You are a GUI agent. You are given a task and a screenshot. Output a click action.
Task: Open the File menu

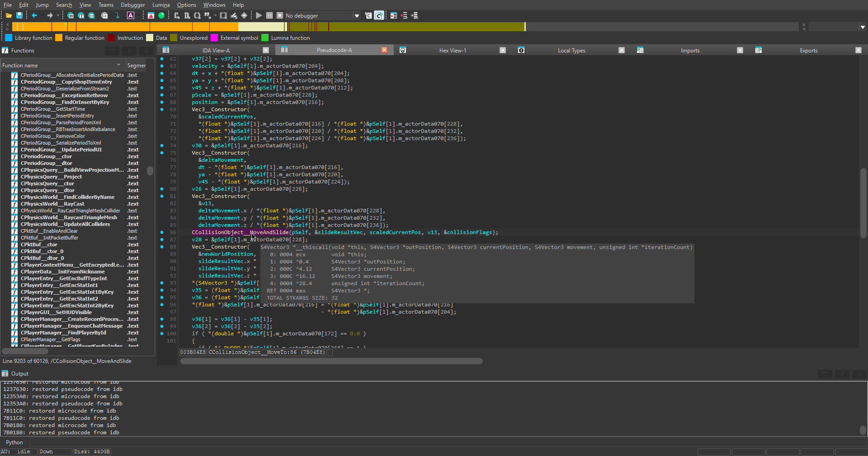(8, 5)
